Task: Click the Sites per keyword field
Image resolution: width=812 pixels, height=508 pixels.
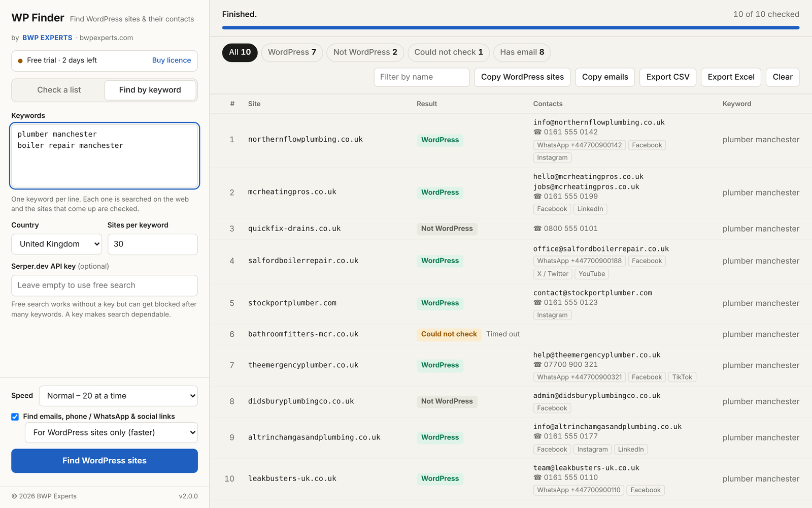Action: [152, 244]
